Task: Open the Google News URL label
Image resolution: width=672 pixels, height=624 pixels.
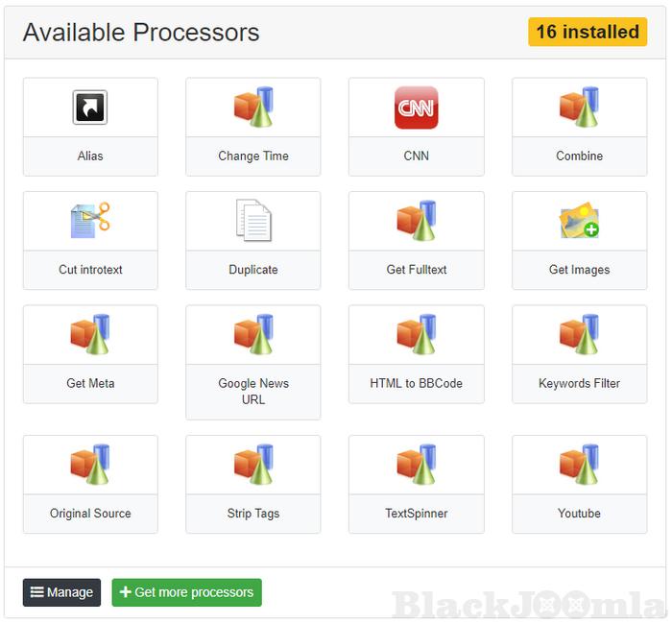Action: pyautogui.click(x=253, y=391)
